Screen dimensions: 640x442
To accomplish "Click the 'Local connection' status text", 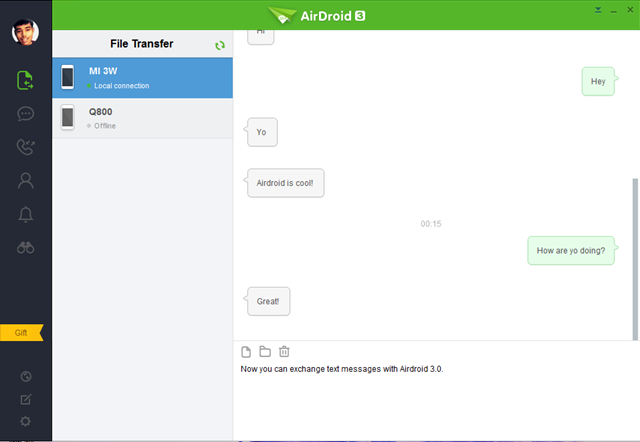I will (x=122, y=86).
